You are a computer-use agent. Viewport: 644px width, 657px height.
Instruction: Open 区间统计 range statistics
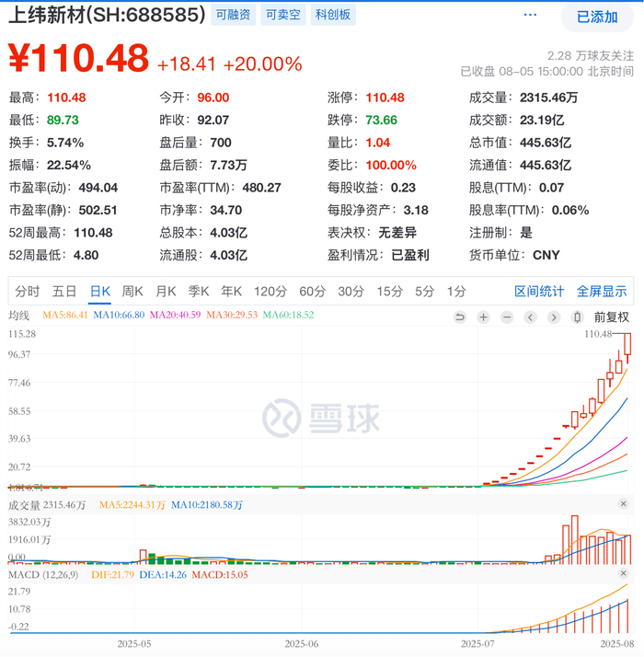539,291
